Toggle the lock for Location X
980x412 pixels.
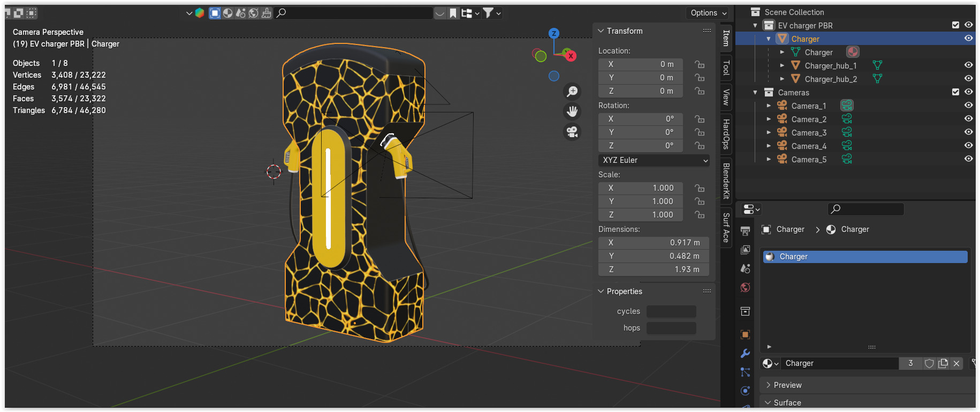pos(699,64)
